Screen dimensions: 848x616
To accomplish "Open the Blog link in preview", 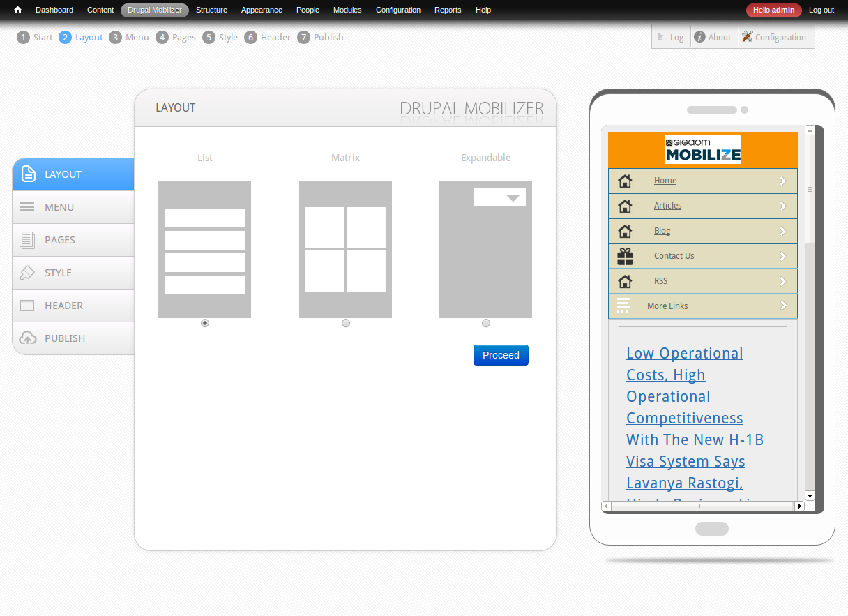I will 661,230.
